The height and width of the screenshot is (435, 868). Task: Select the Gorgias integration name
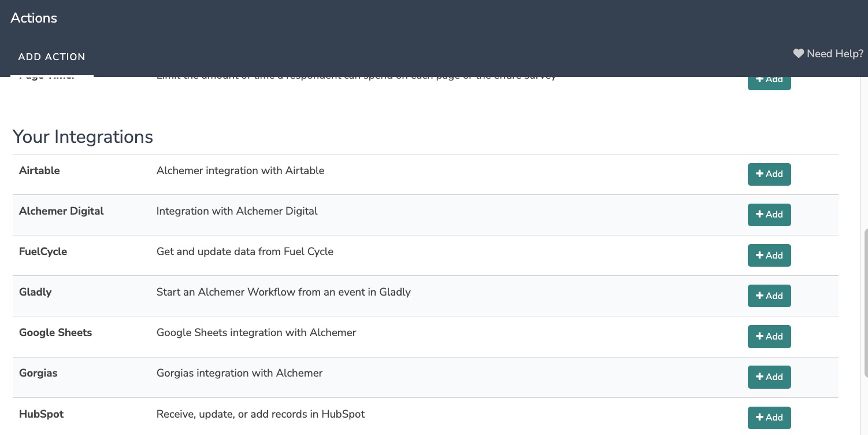[38, 373]
